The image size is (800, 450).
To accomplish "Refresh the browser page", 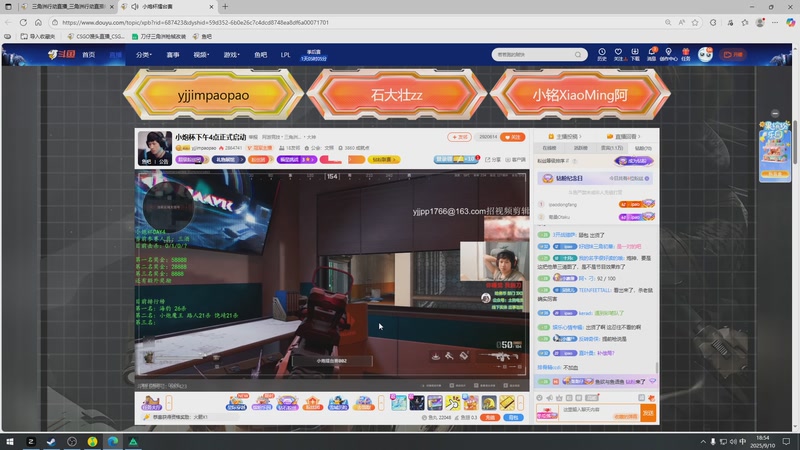I will [23, 22].
